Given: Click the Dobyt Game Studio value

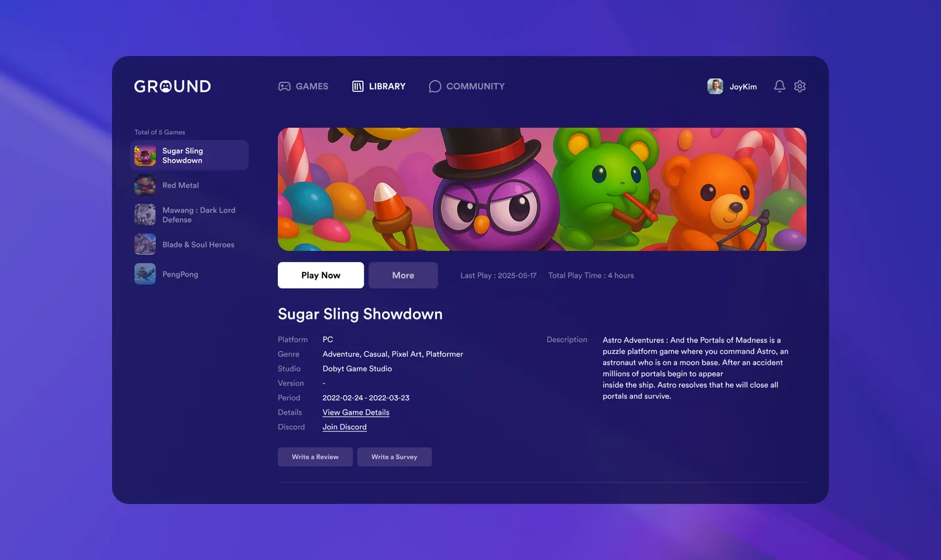Looking at the screenshot, I should point(357,369).
